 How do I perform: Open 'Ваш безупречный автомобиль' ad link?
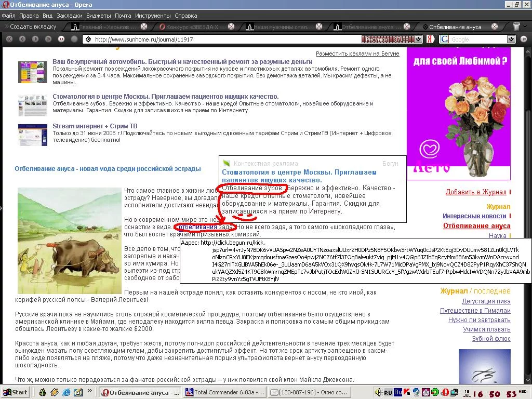pyautogui.click(x=182, y=62)
